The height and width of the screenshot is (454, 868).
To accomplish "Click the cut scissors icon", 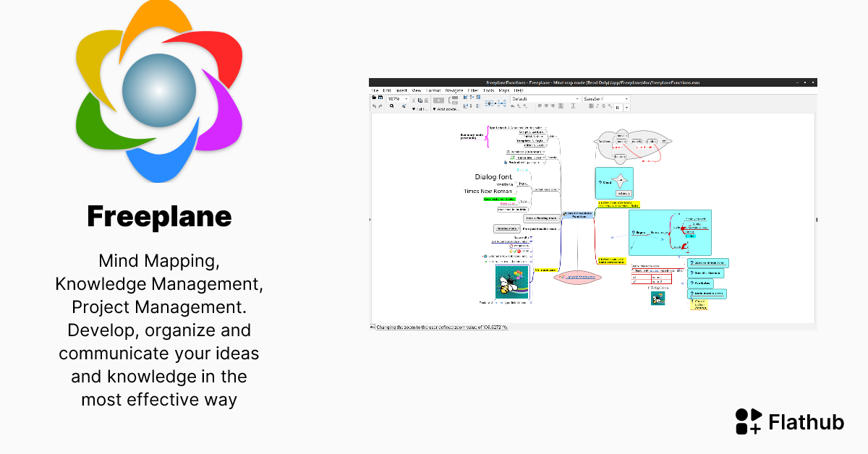I will (x=414, y=98).
